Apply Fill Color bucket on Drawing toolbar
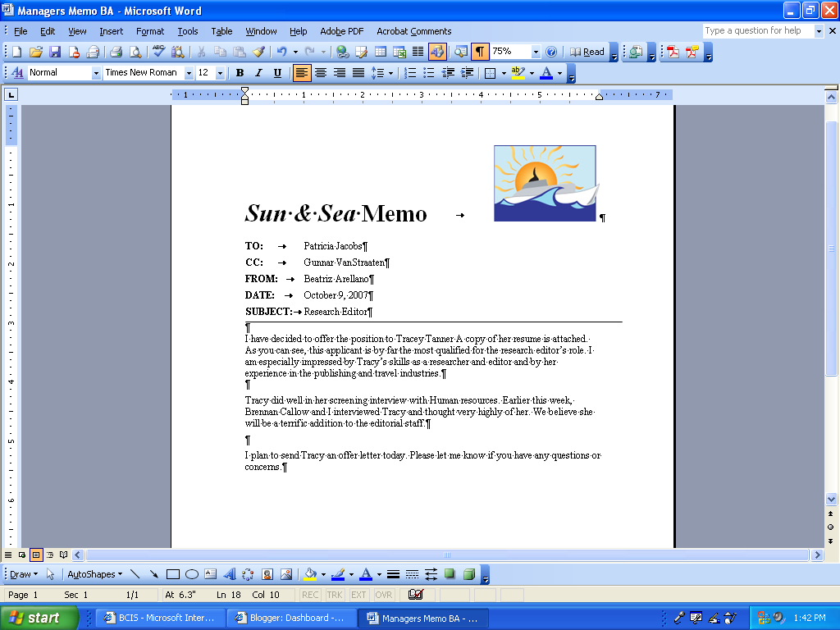This screenshot has height=630, width=840. (310, 574)
